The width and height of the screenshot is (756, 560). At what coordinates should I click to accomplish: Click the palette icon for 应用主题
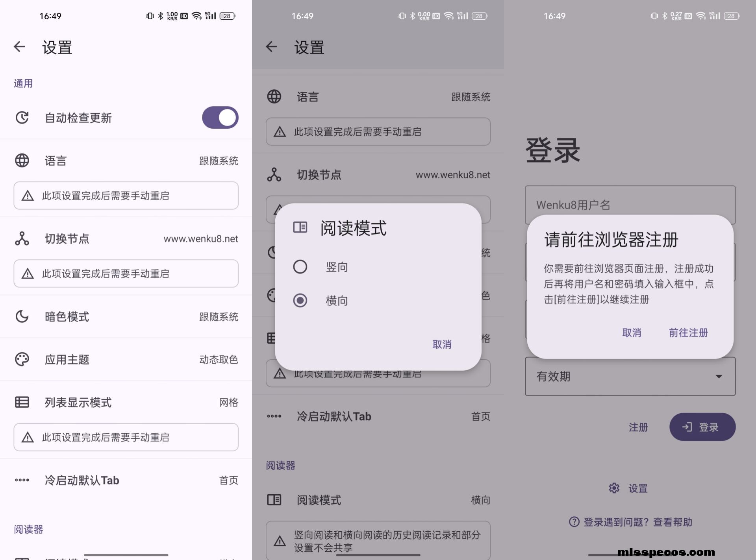coord(22,359)
